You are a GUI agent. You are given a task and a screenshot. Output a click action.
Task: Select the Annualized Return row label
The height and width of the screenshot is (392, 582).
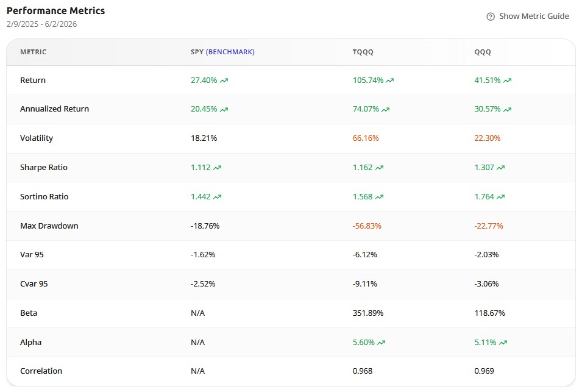[55, 109]
